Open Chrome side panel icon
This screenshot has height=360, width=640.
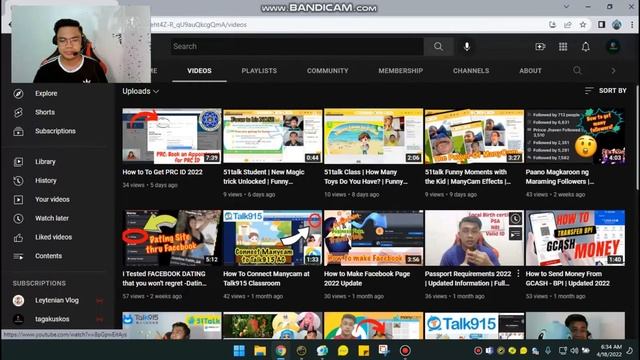pyautogui.click(x=601, y=25)
